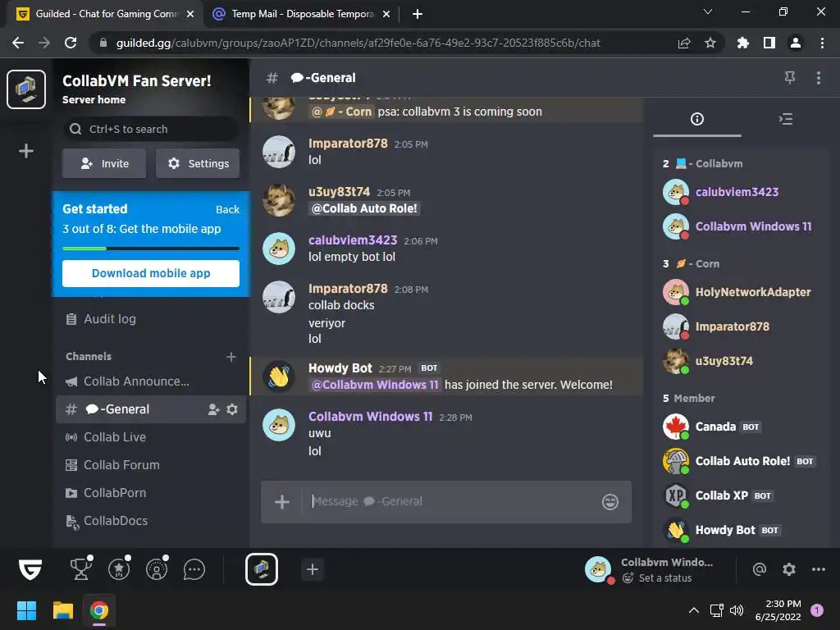Open channel options three-dot menu
Image resolution: width=840 pixels, height=630 pixels.
(x=818, y=78)
